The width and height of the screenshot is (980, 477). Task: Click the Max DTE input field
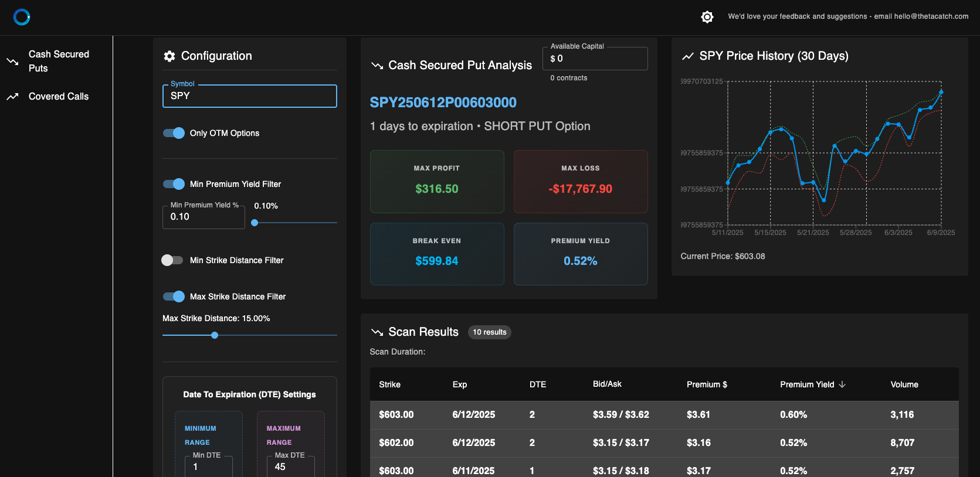pyautogui.click(x=291, y=466)
